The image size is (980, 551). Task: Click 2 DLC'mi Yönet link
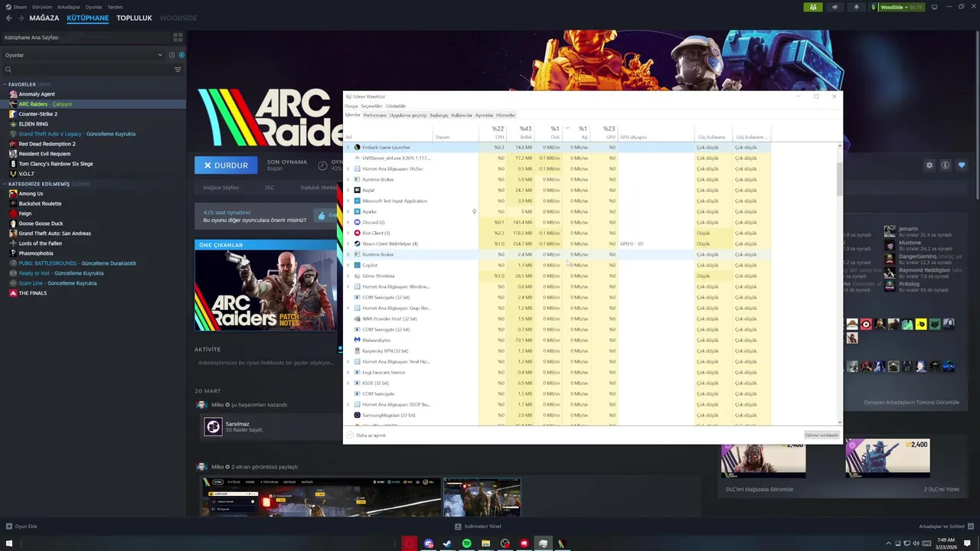pyautogui.click(x=941, y=489)
